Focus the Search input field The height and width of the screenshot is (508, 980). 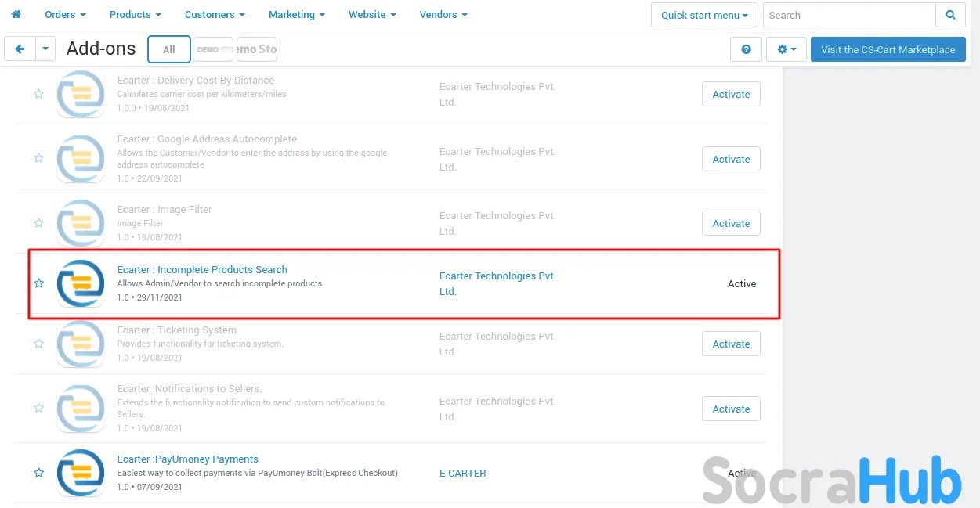click(848, 15)
